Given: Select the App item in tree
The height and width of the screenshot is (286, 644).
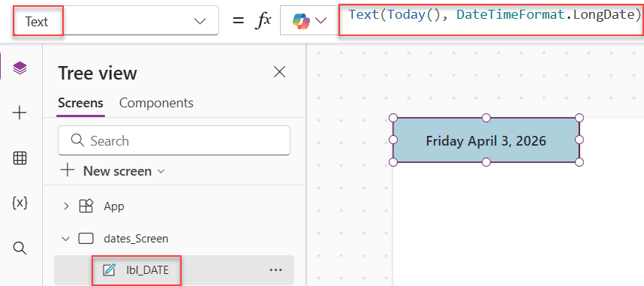Looking at the screenshot, I should [114, 206].
